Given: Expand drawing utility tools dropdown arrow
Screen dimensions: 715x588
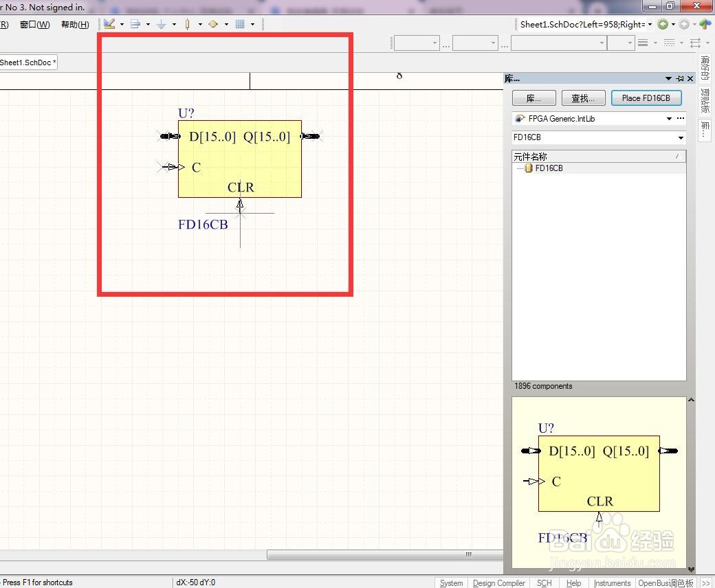Looking at the screenshot, I should coord(122,24).
